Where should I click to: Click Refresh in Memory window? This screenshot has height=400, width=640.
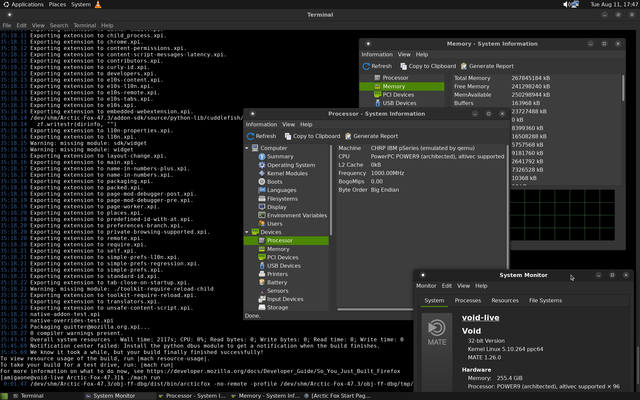[x=377, y=66]
